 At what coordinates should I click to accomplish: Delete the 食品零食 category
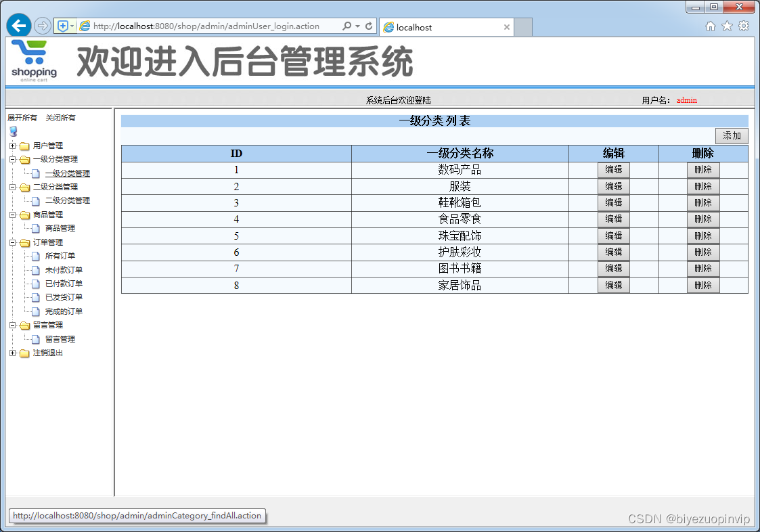pos(702,219)
